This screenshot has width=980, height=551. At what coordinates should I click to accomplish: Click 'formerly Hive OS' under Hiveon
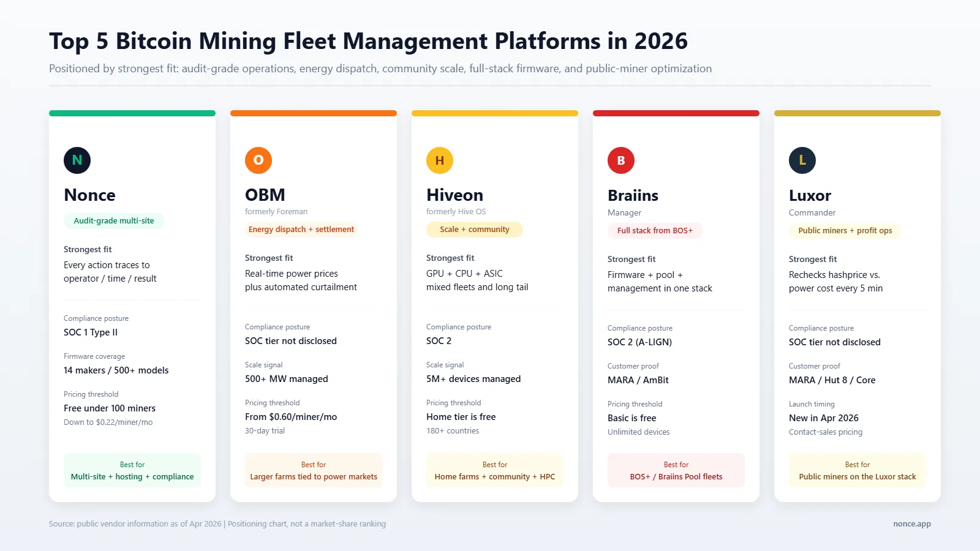(456, 212)
